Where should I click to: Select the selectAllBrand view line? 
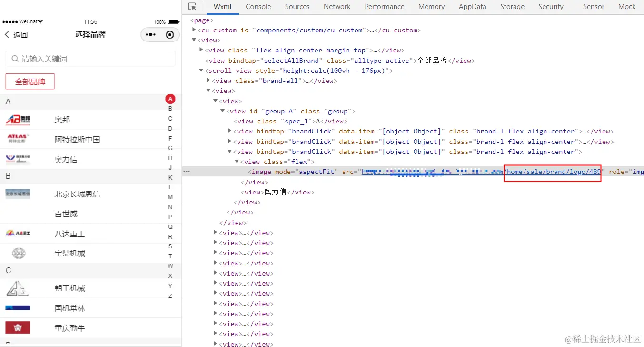click(340, 61)
